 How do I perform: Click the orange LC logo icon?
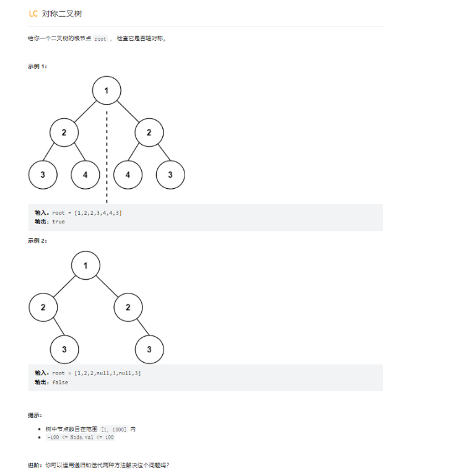click(x=33, y=14)
